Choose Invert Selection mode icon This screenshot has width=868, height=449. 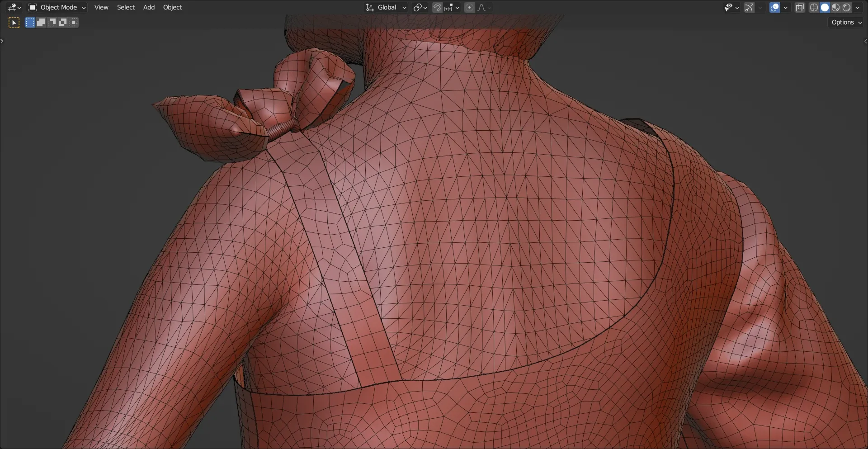click(62, 23)
